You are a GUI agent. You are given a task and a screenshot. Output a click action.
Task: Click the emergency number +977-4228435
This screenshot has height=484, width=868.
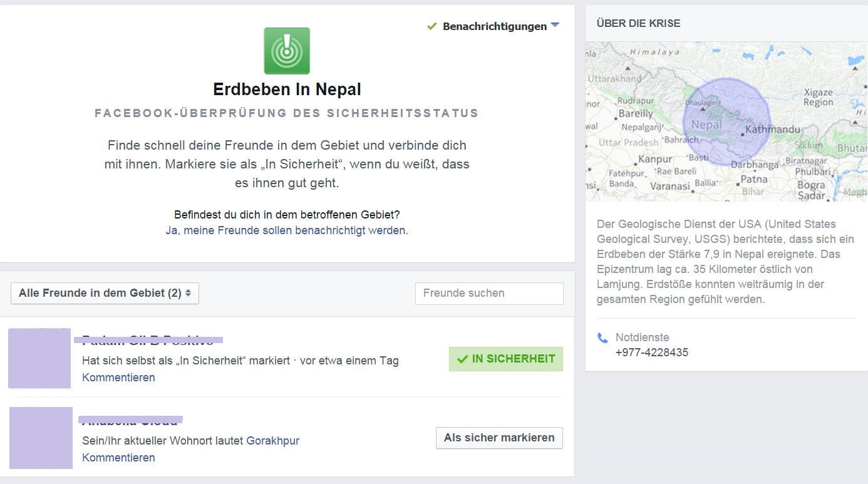[652, 353]
